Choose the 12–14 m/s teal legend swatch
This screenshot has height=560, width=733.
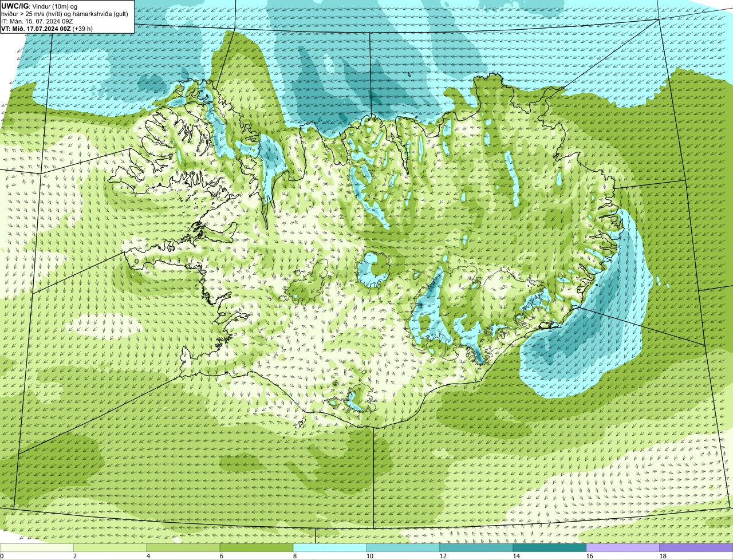pyautogui.click(x=476, y=547)
